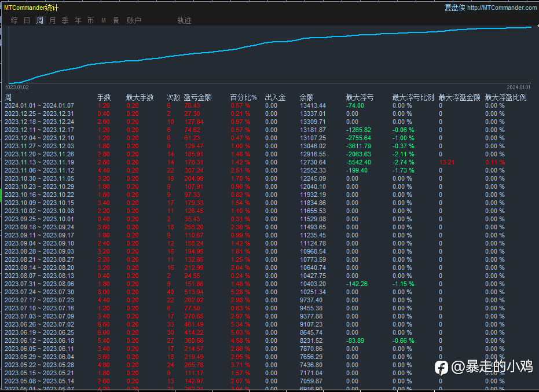Click the 轨迹 trajectory button
Viewport: 539px width, 392px height.
coord(184,20)
